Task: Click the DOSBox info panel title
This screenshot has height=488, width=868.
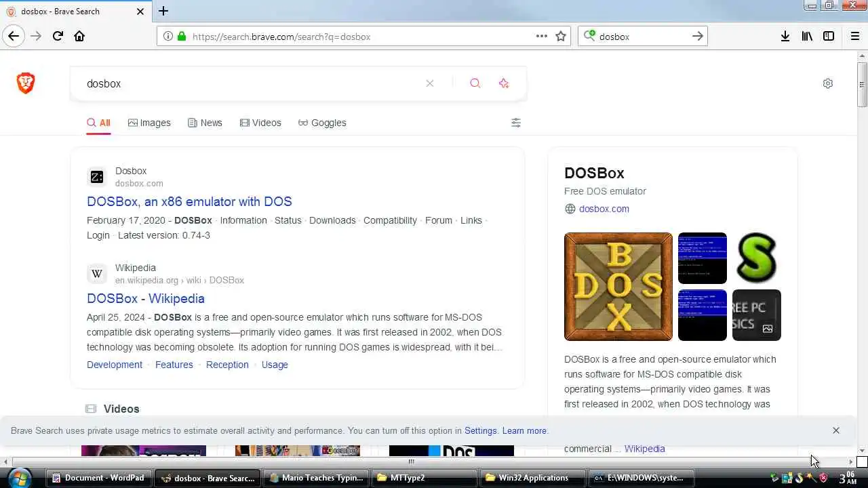Action: (594, 173)
